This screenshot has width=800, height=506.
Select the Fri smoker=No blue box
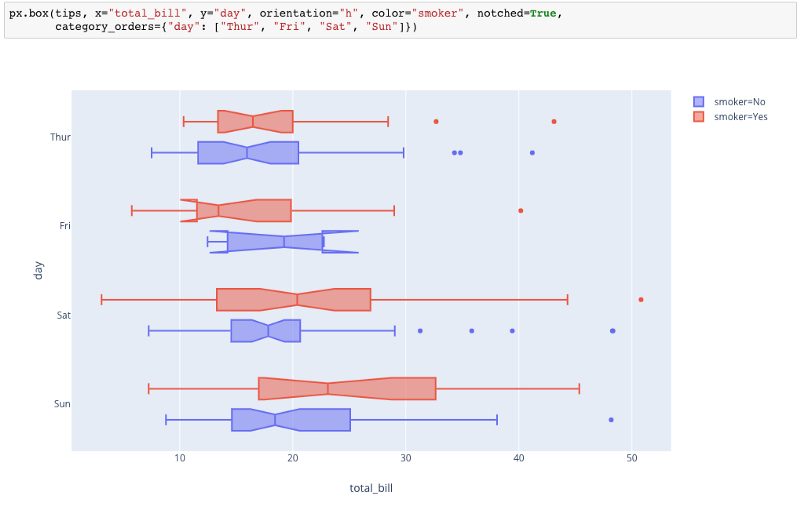tap(284, 242)
